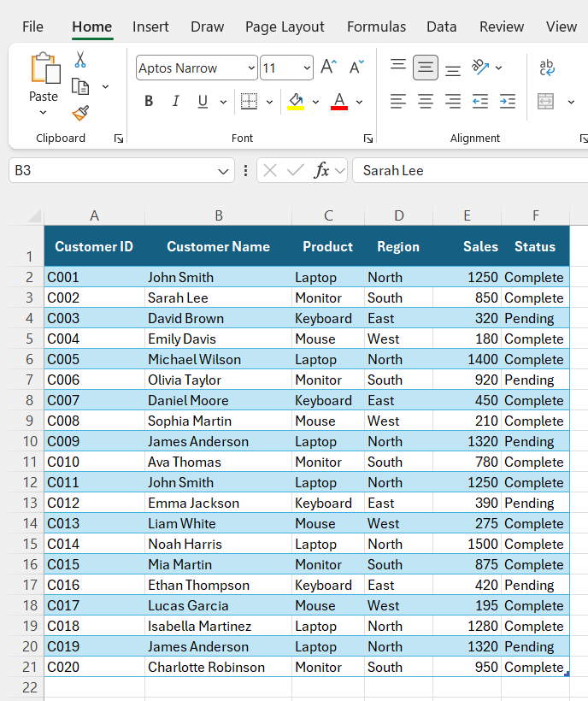Open underline style dropdown arrow
Image resolution: width=588 pixels, height=701 pixels.
click(223, 102)
